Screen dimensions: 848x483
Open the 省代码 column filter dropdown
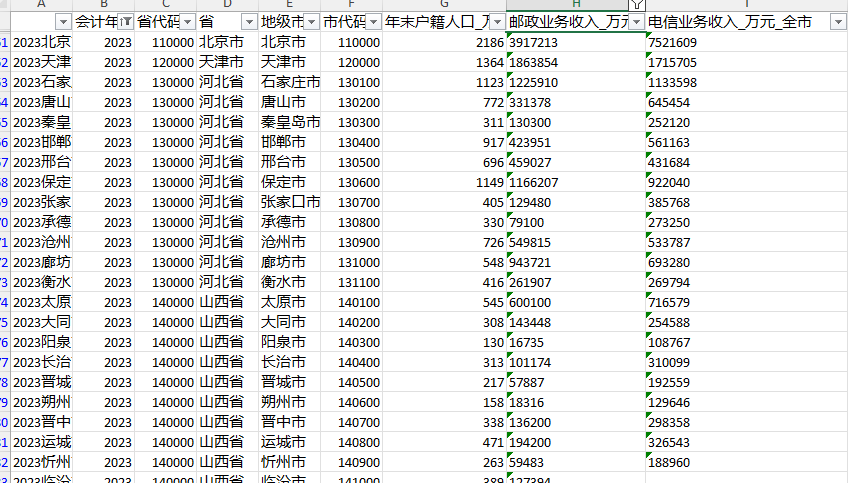coord(188,22)
